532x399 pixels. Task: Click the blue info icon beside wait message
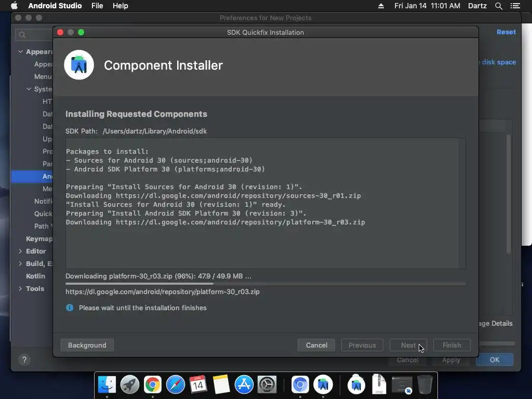click(x=70, y=308)
